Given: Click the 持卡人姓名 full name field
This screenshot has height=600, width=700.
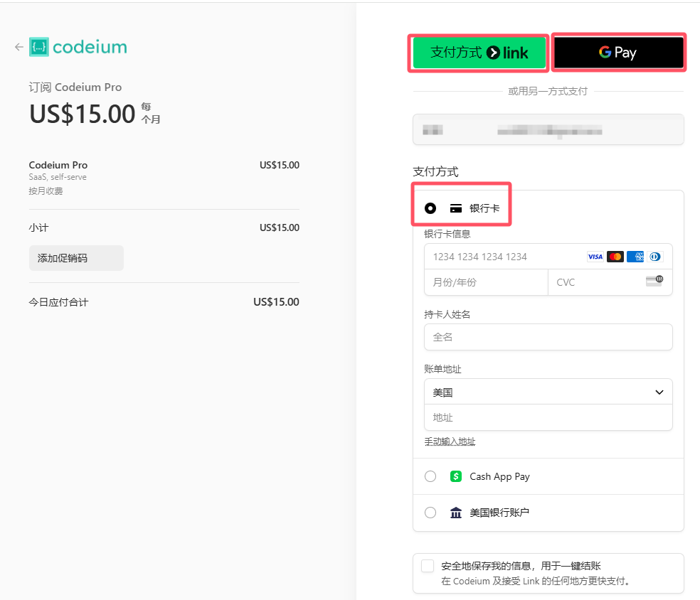Looking at the screenshot, I should point(548,337).
